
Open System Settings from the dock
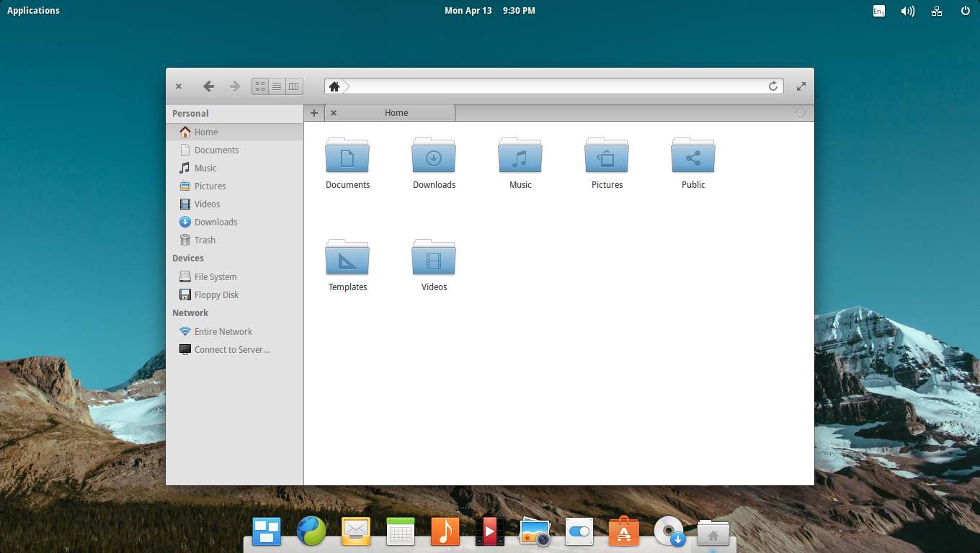579,532
